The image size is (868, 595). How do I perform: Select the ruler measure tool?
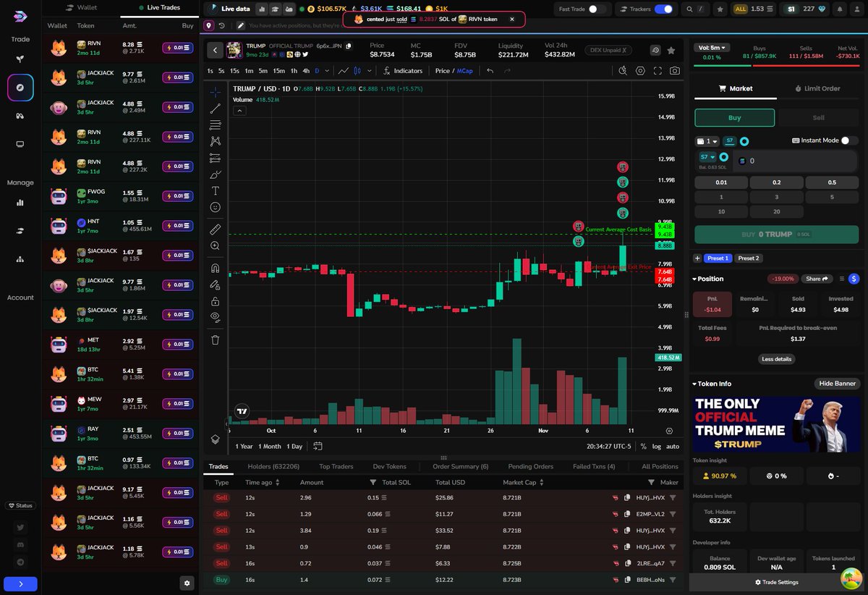coord(215,229)
